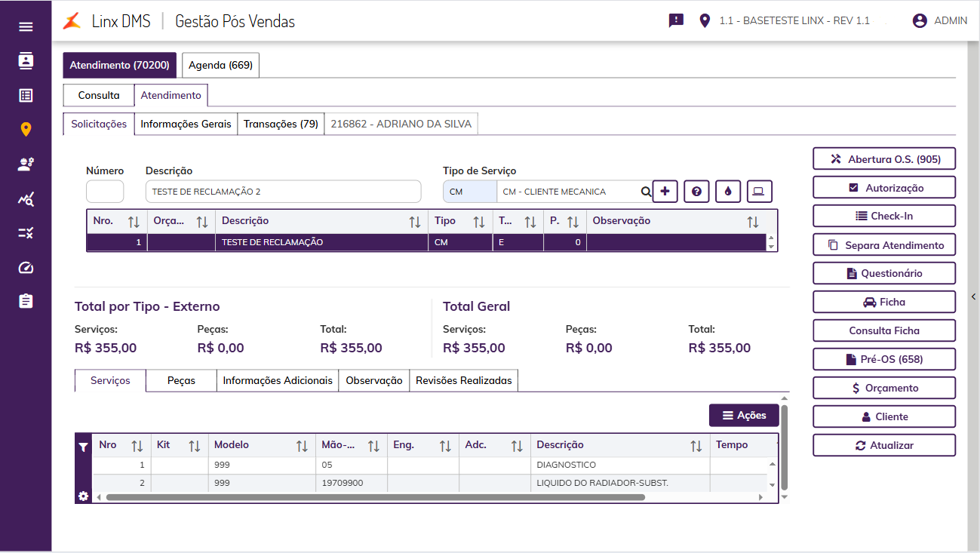Viewport: 980px width, 553px height.
Task: Open the Pré-OS (658) button
Action: [x=884, y=359]
